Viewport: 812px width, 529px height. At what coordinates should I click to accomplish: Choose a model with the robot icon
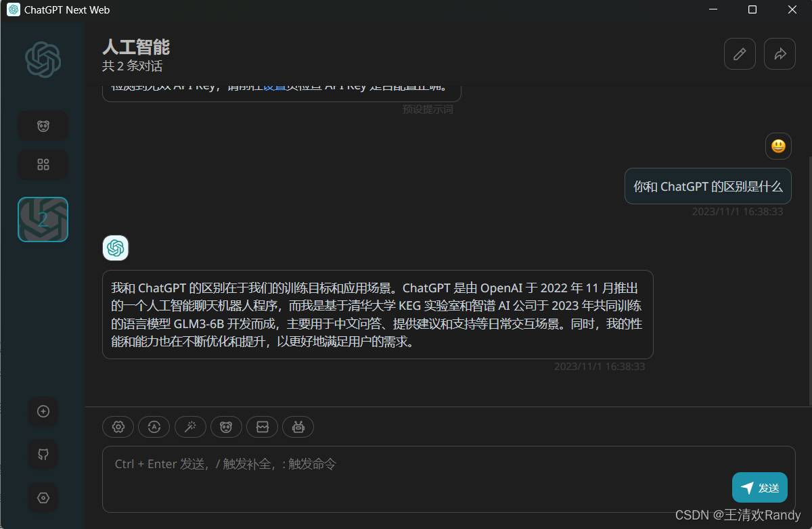298,427
